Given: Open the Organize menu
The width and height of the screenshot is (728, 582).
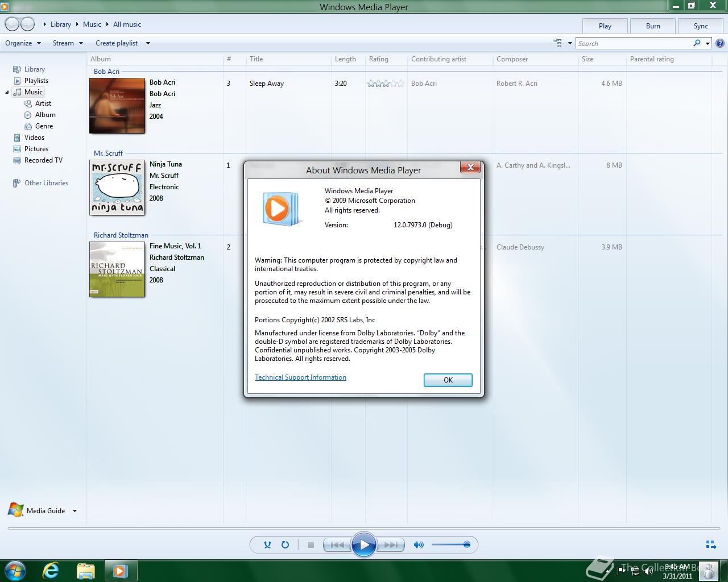Looking at the screenshot, I should pyautogui.click(x=23, y=43).
